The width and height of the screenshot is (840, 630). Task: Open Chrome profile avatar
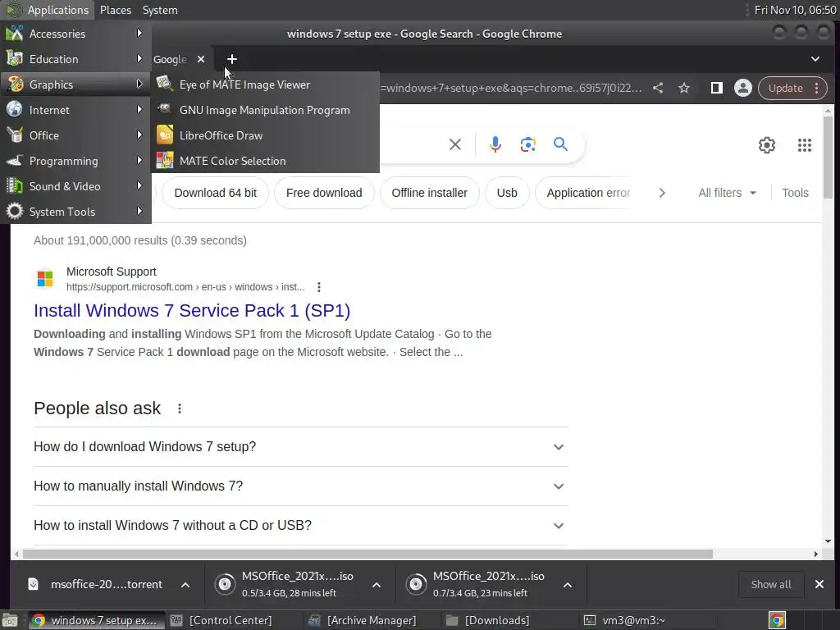(742, 88)
